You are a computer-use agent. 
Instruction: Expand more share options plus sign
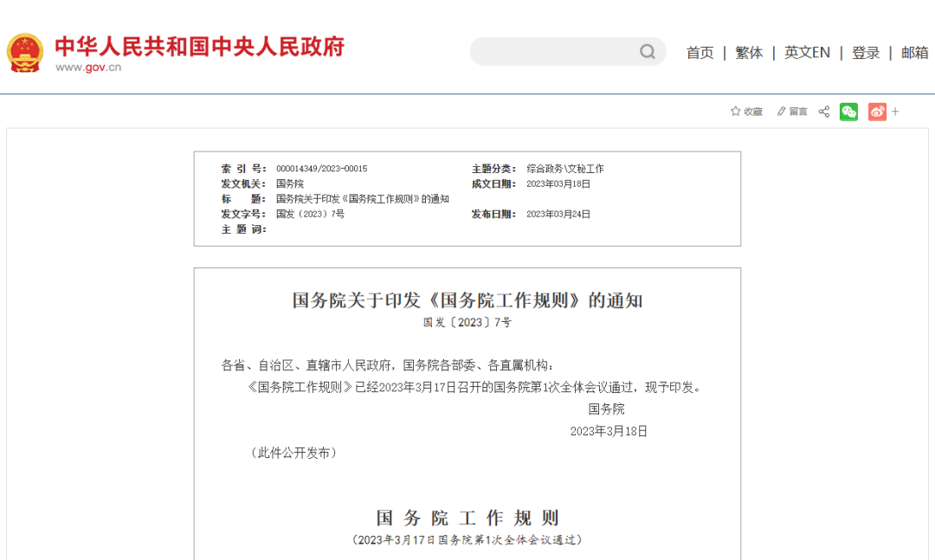896,112
